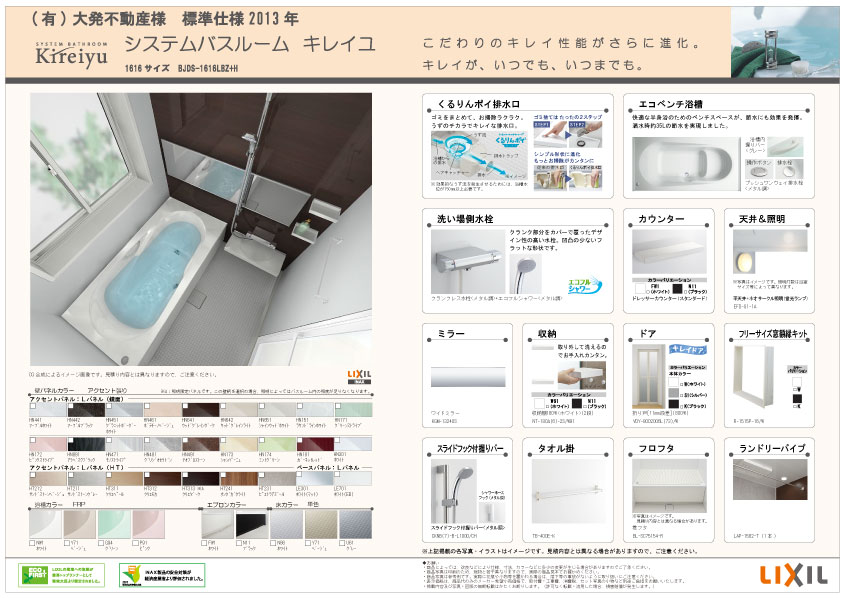The width and height of the screenshot is (846, 598).
Task: Click the 洗い場側水栓 section heading
Action: pos(465,219)
